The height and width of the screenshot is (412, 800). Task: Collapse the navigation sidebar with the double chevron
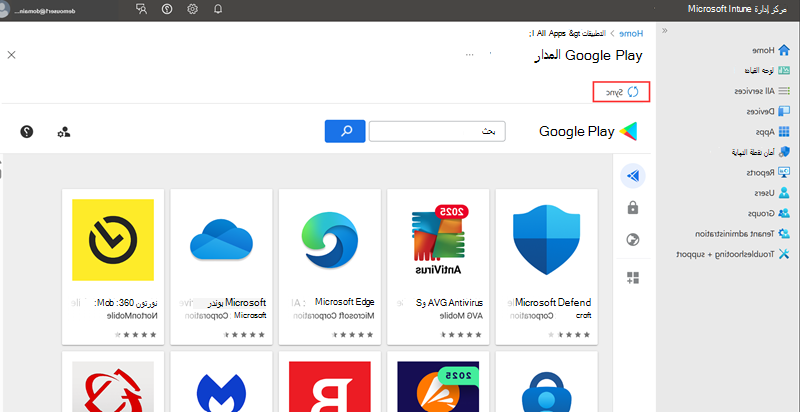coord(664,31)
